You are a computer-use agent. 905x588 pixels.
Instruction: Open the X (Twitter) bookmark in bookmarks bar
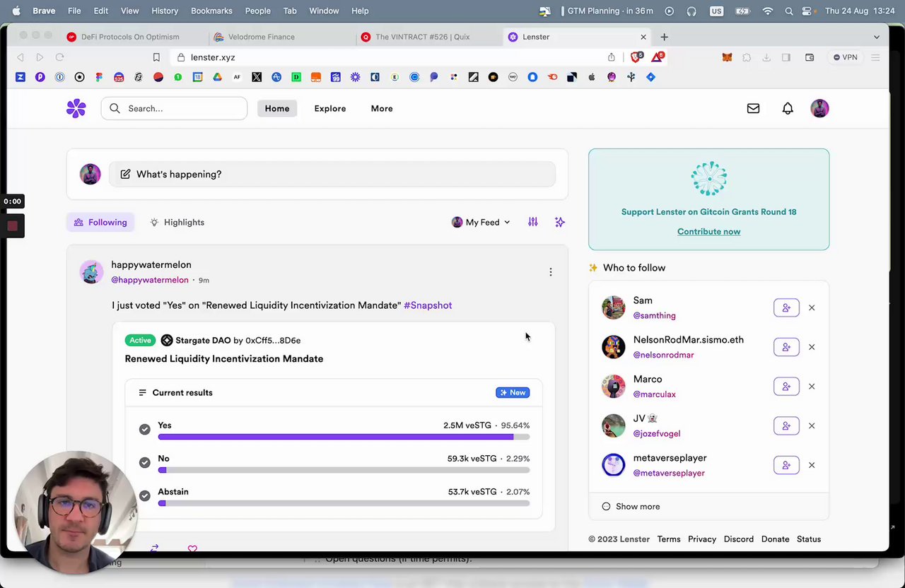pyautogui.click(x=257, y=77)
